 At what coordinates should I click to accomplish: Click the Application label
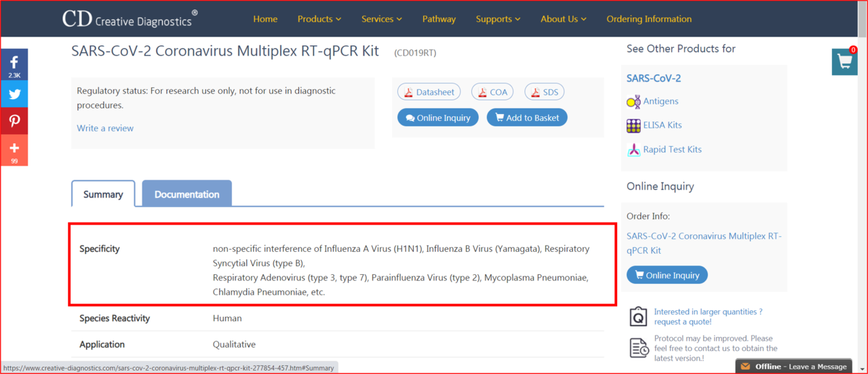tap(102, 344)
